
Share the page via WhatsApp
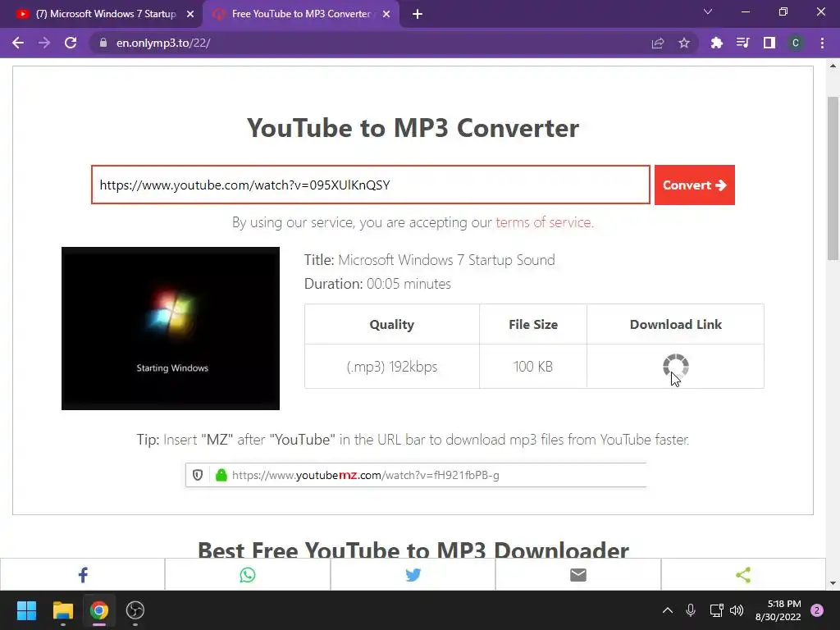(248, 575)
